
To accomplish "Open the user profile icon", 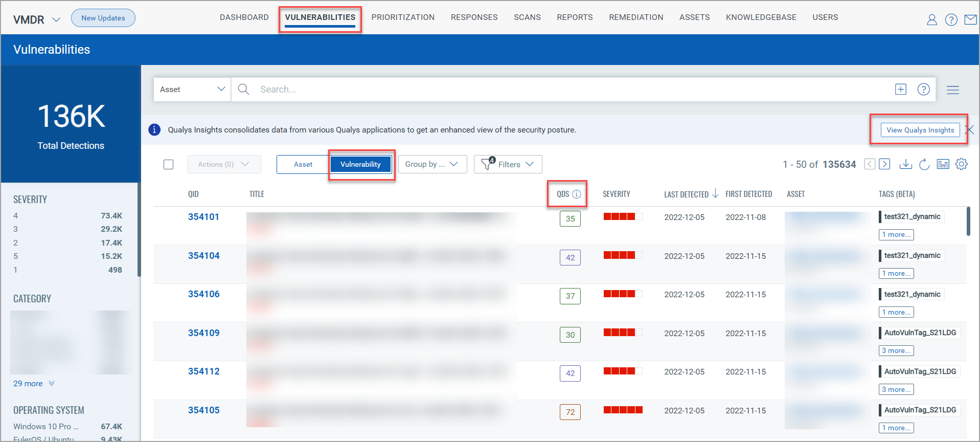I will [931, 19].
